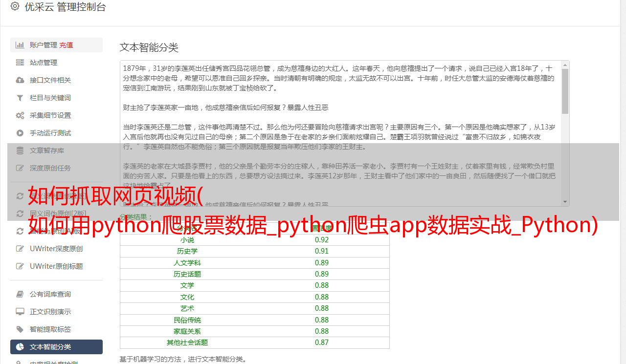Click the tag icon for 智能提取标签

click(20, 329)
